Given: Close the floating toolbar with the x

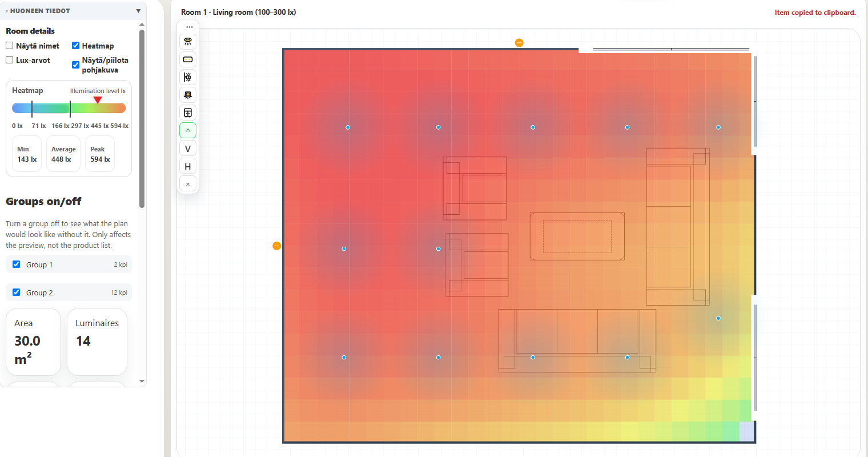Looking at the screenshot, I should (188, 184).
